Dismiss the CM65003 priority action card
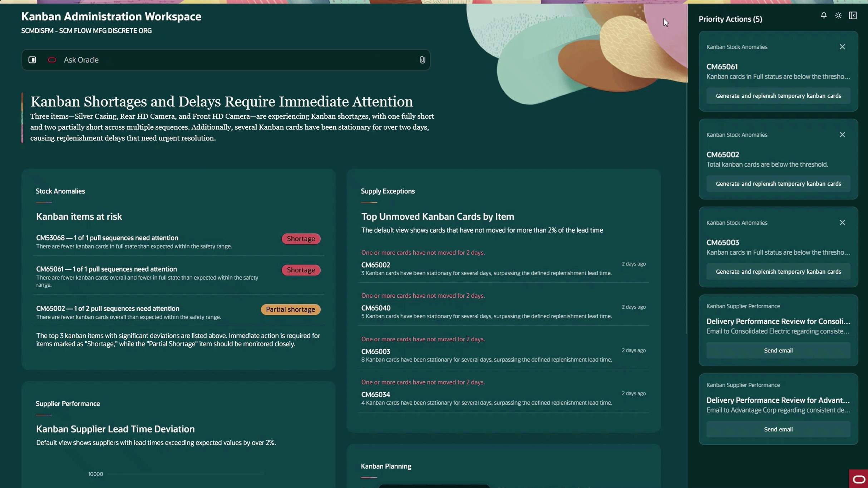 tap(842, 223)
